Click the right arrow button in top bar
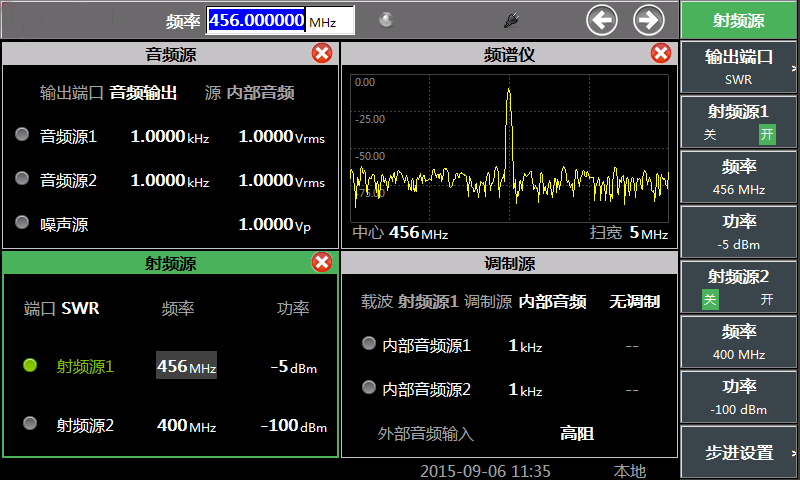 click(649, 20)
